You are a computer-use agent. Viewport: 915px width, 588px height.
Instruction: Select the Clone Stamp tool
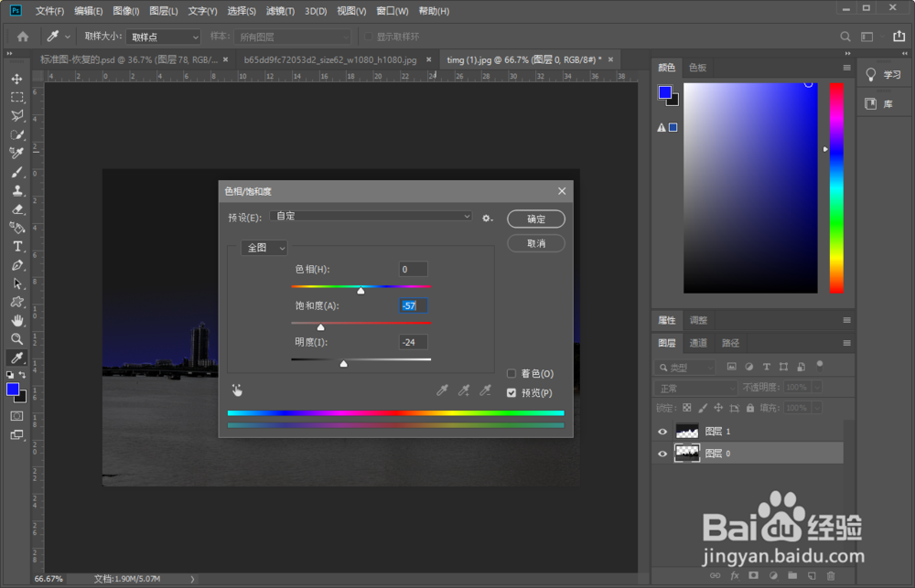pyautogui.click(x=16, y=190)
